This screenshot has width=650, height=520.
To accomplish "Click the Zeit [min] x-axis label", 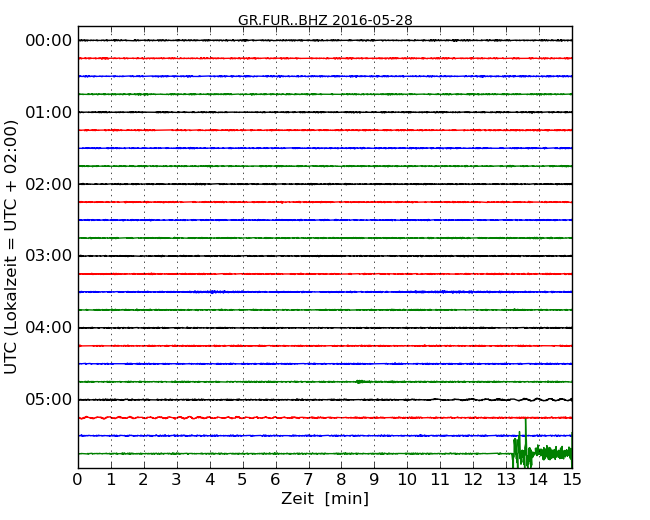I will click(x=325, y=498).
